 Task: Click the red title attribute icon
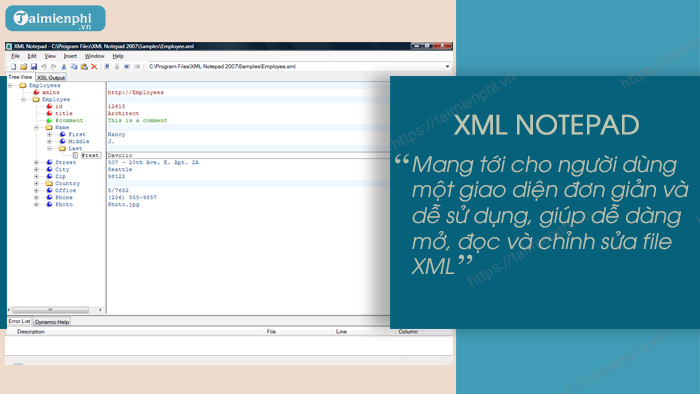[50, 113]
